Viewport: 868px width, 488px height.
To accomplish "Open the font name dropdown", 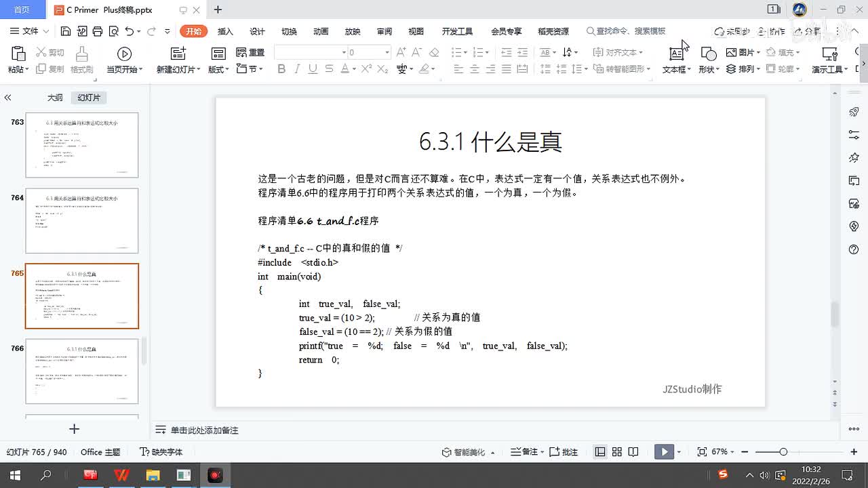I will (x=344, y=52).
